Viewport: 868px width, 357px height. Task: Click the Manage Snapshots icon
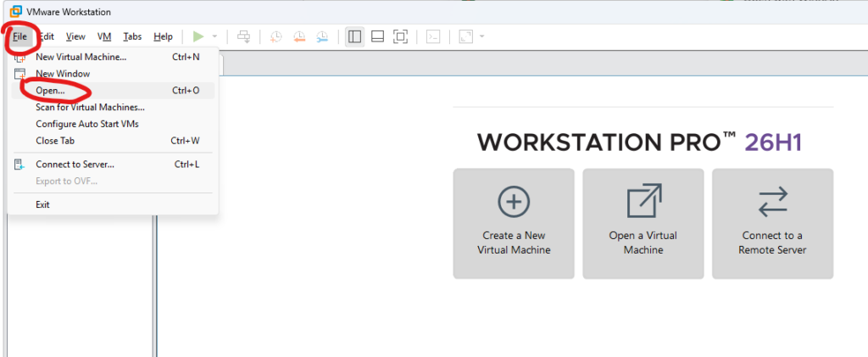tap(322, 36)
